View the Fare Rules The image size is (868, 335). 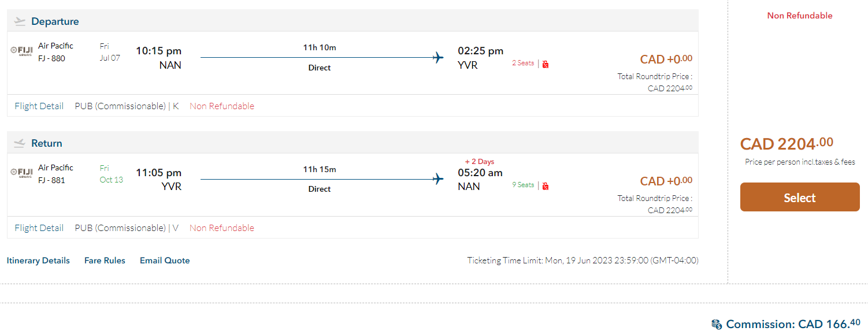[x=105, y=260]
